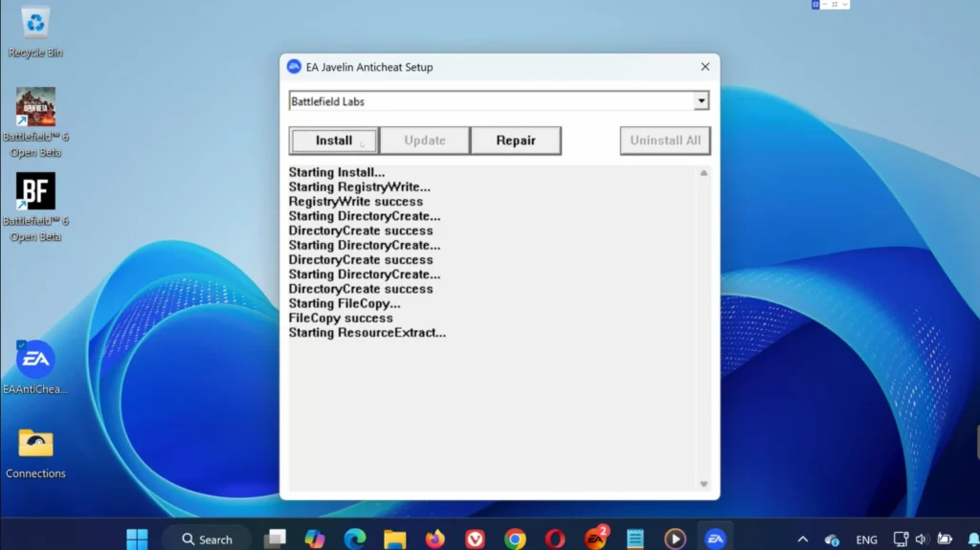Click the taskbar Search box
This screenshot has height=550, width=980.
207,539
